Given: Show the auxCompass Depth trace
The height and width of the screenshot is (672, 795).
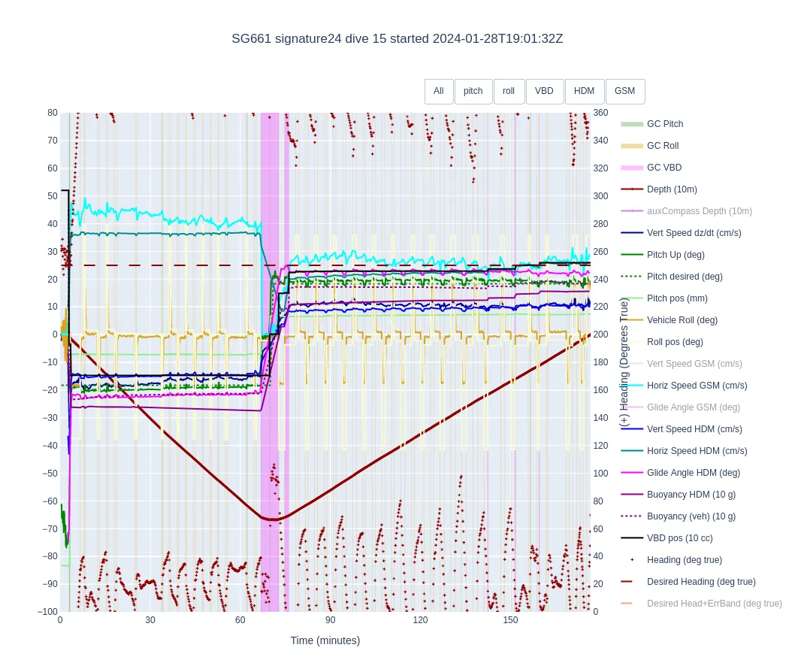Looking at the screenshot, I should [x=699, y=211].
